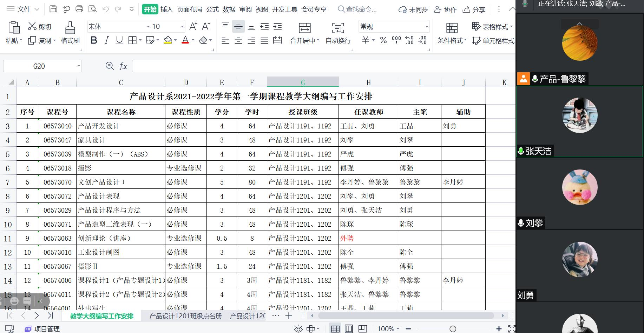
Task: Click the increase font size icon
Action: coord(193,26)
